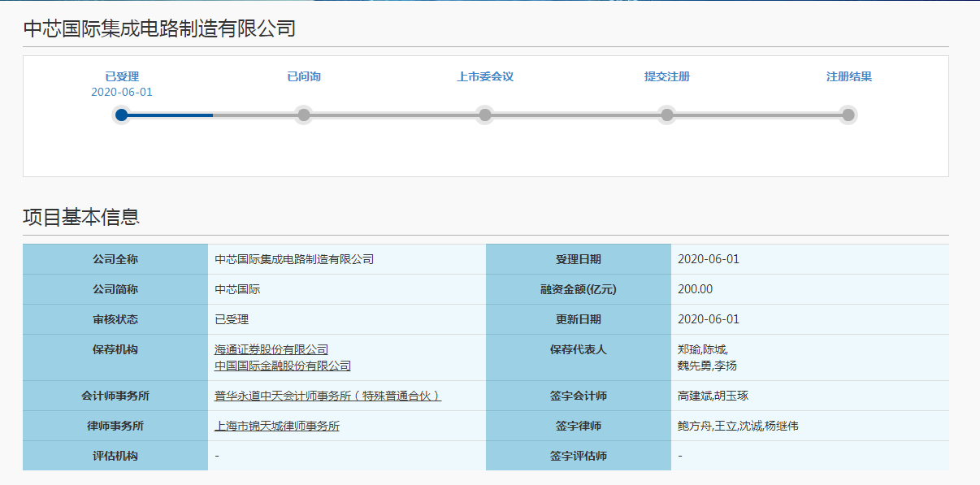
Task: Click the 提交注册 progress node
Action: tap(666, 115)
